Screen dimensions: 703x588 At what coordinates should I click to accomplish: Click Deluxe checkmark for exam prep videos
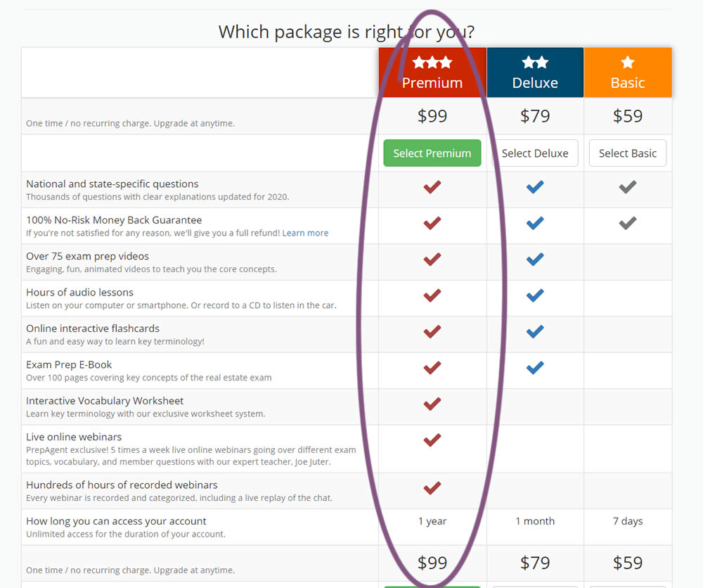[x=535, y=260]
